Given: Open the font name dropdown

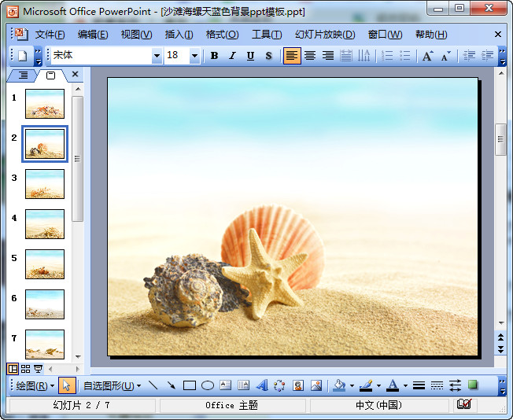Looking at the screenshot, I should tap(157, 56).
